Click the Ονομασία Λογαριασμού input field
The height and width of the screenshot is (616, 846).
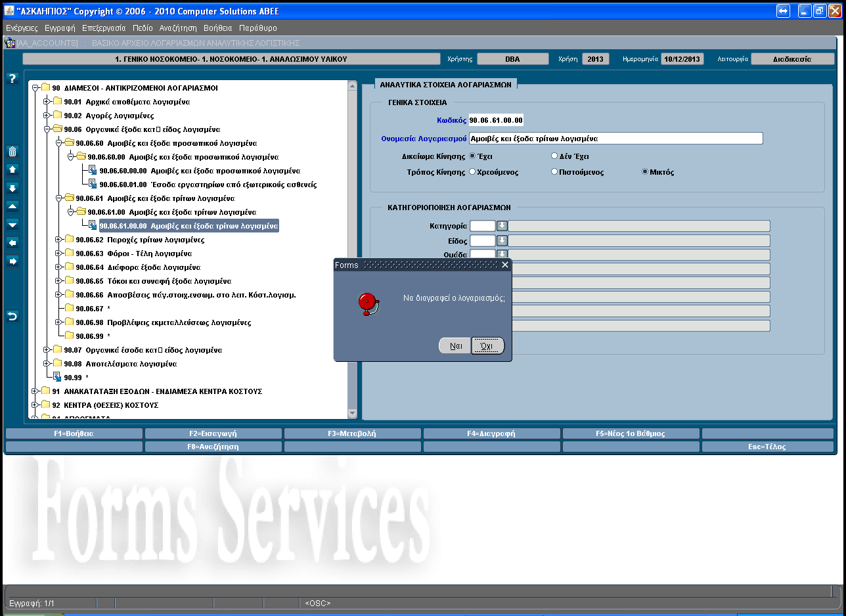615,139
